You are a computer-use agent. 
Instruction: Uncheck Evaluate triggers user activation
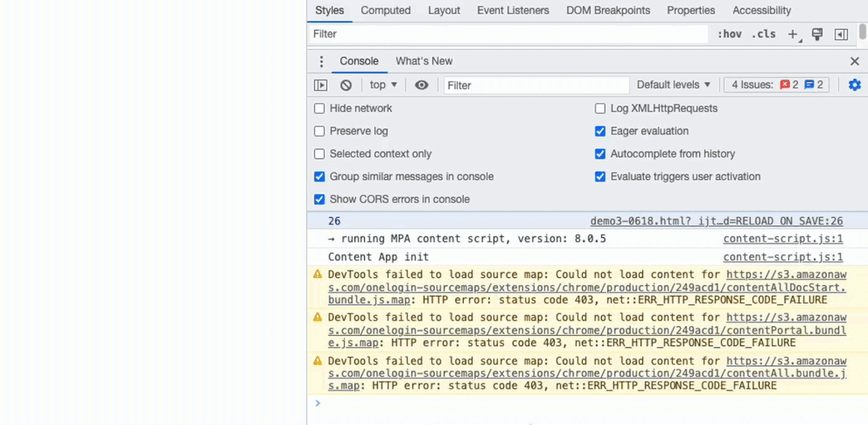coord(600,177)
